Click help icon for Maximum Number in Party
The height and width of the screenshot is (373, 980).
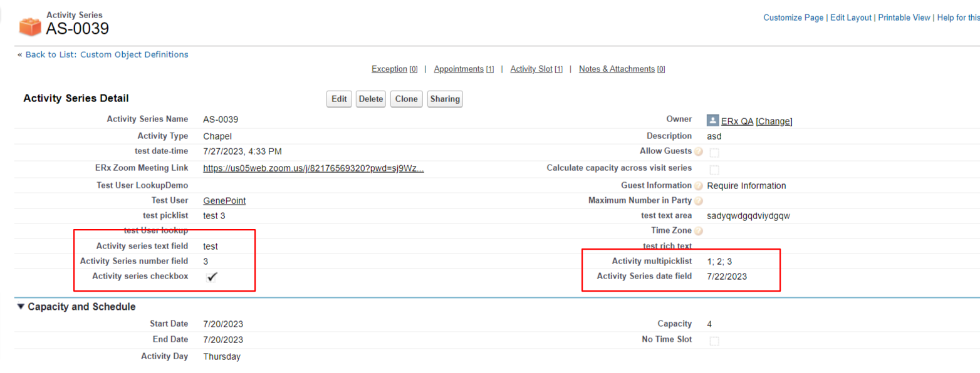point(699,201)
